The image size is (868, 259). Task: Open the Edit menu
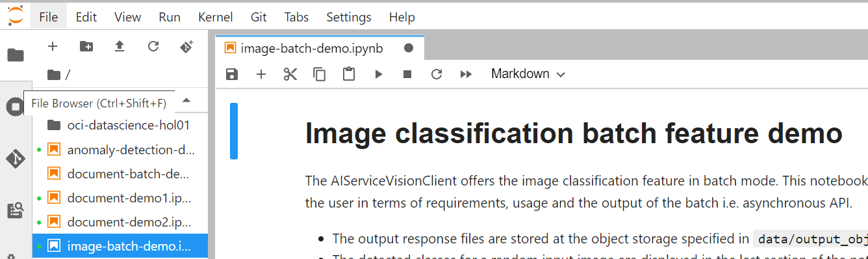86,17
